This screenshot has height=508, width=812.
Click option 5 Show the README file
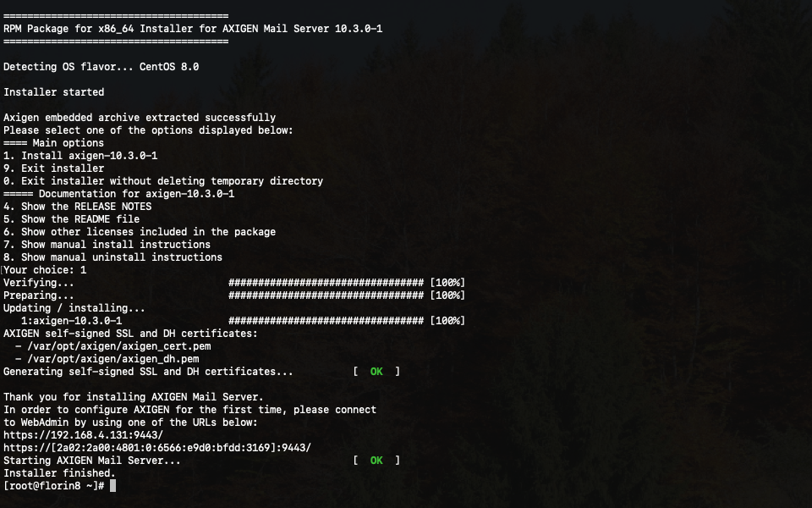pyautogui.click(x=72, y=219)
